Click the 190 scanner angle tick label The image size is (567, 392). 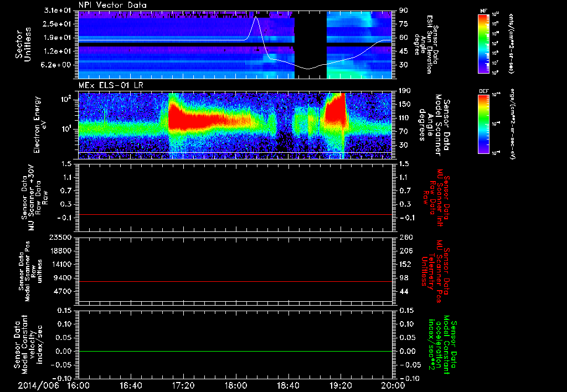405,91
